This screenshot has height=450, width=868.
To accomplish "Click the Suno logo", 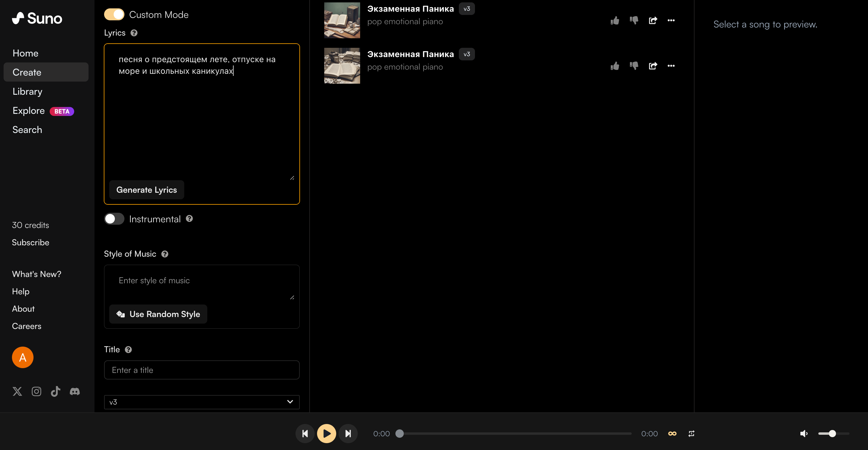I will [37, 18].
